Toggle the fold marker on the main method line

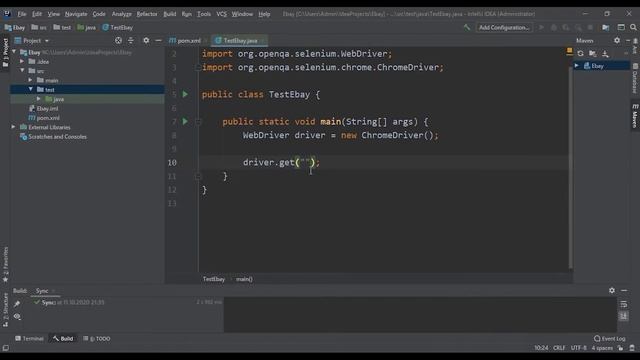tap(198, 122)
